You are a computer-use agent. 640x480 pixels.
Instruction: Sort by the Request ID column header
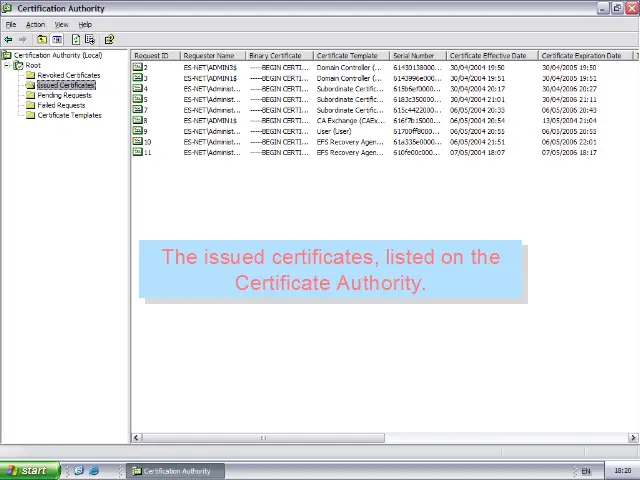pos(156,56)
